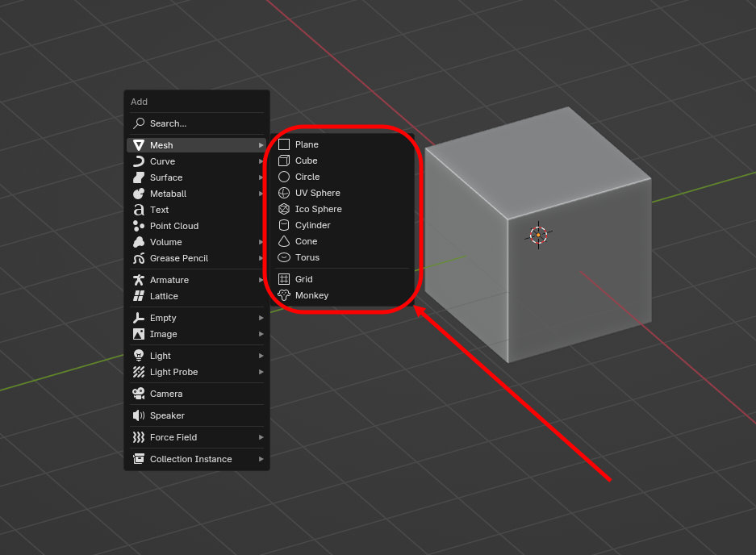Image resolution: width=756 pixels, height=555 pixels.
Task: Click the Speaker icon
Action: pyautogui.click(x=139, y=415)
